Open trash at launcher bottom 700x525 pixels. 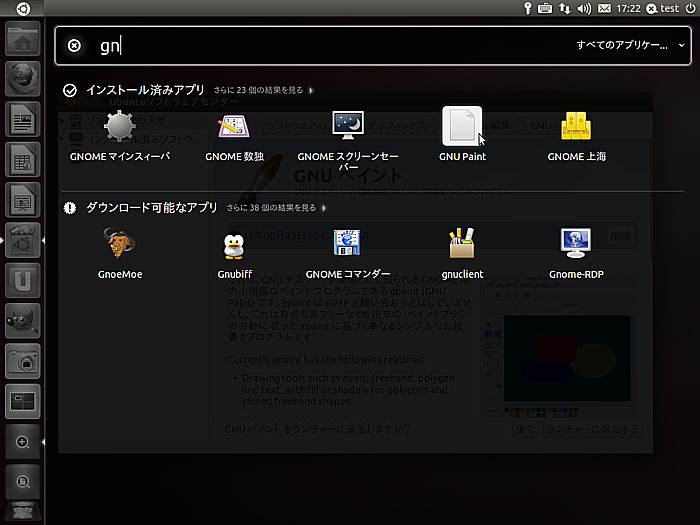(x=23, y=513)
